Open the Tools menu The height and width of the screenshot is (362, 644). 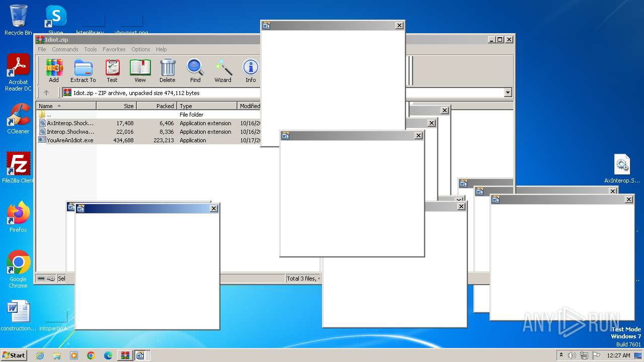tap(91, 49)
